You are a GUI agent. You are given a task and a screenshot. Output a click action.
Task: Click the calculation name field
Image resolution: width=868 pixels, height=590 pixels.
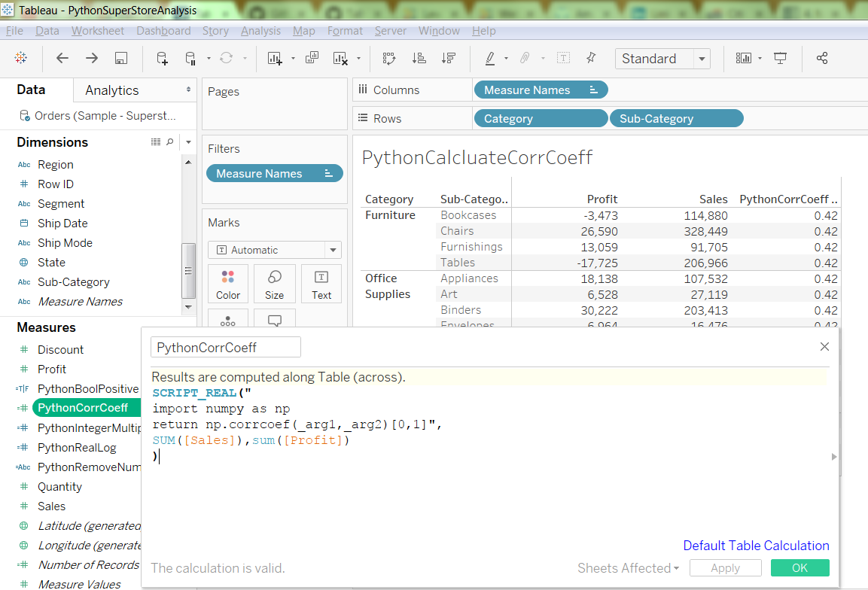226,347
